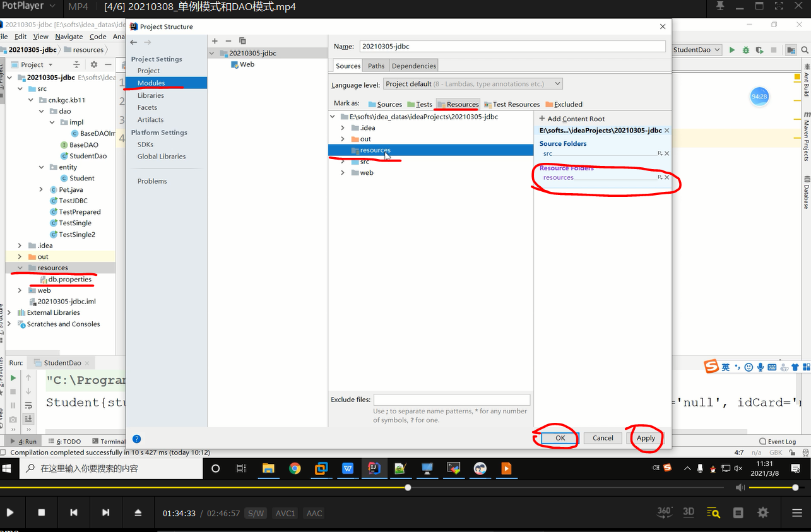Rerun program in the Run panel

tap(13, 378)
